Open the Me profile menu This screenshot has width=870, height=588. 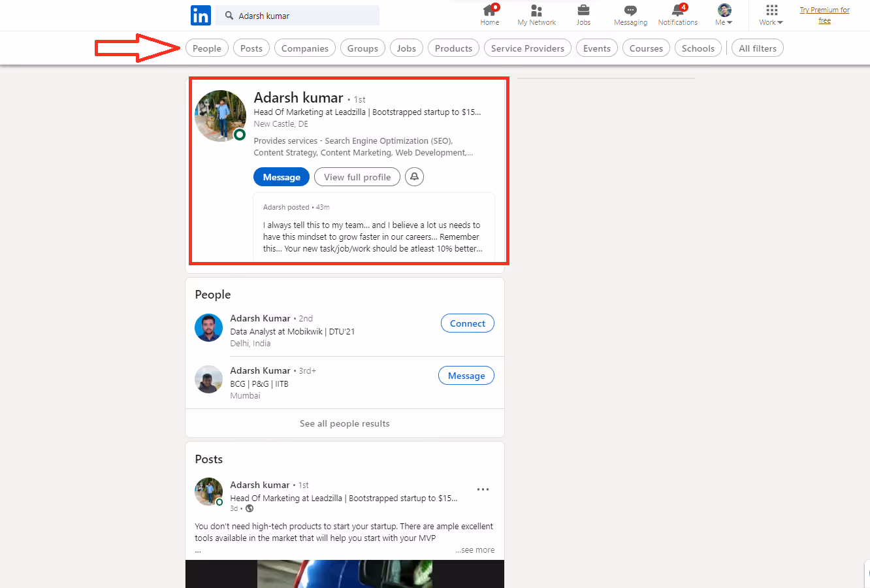point(724,13)
